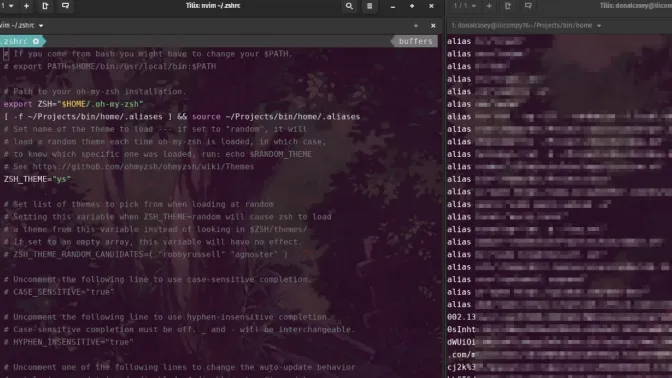
Task: Click 'echo $RANDOM_THEME' comment line
Action: click(x=157, y=154)
